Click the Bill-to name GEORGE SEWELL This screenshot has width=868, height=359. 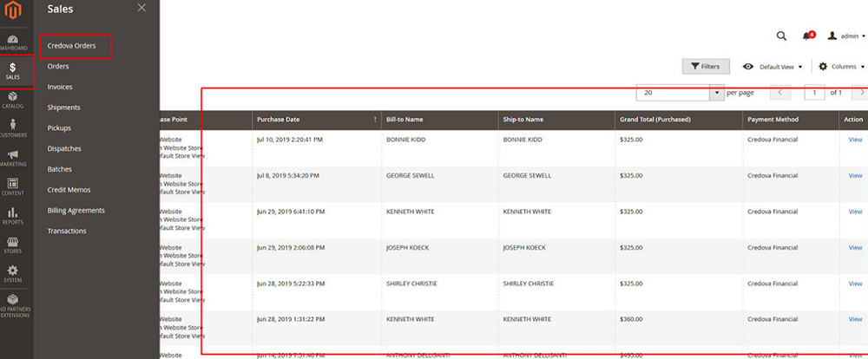click(411, 176)
